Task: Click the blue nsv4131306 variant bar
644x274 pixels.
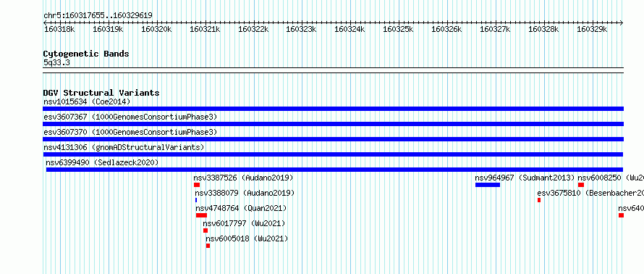Action: pos(333,154)
